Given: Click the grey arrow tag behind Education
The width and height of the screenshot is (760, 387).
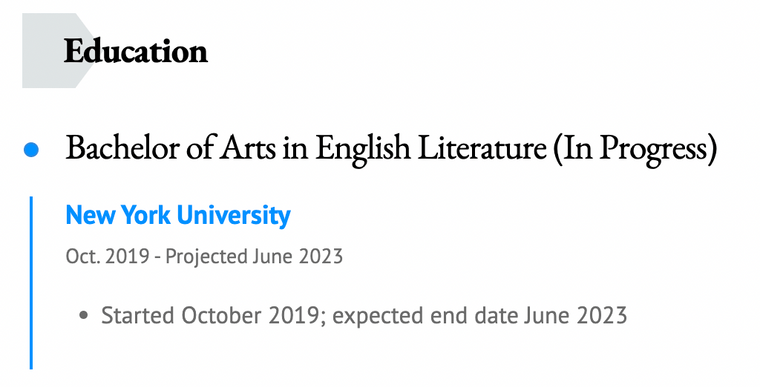Looking at the screenshot, I should coord(59,50).
